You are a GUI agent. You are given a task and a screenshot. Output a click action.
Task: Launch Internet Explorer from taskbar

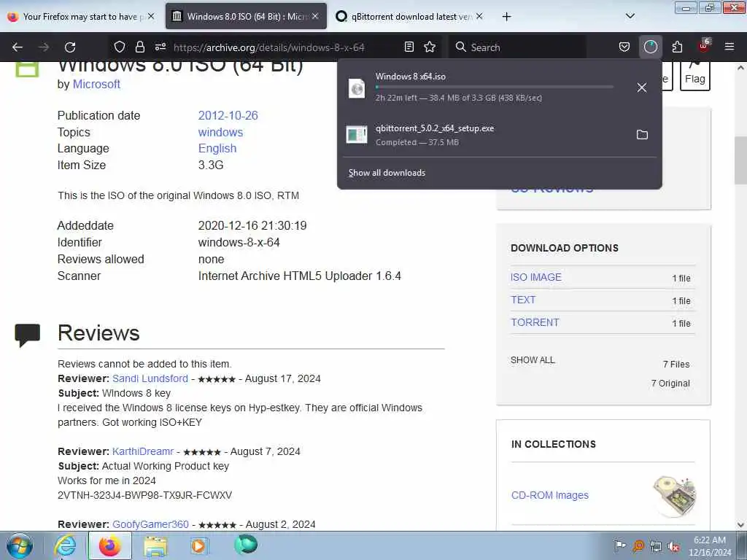(x=65, y=545)
